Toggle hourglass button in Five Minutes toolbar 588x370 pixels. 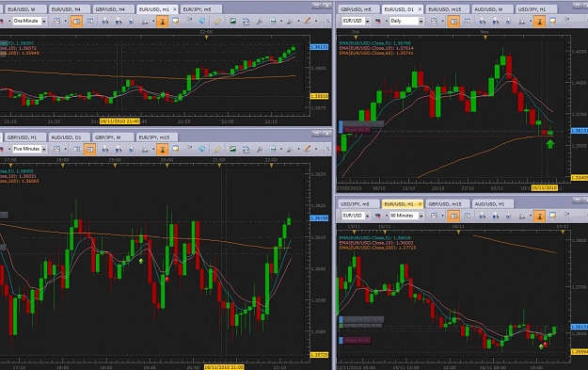[163, 149]
